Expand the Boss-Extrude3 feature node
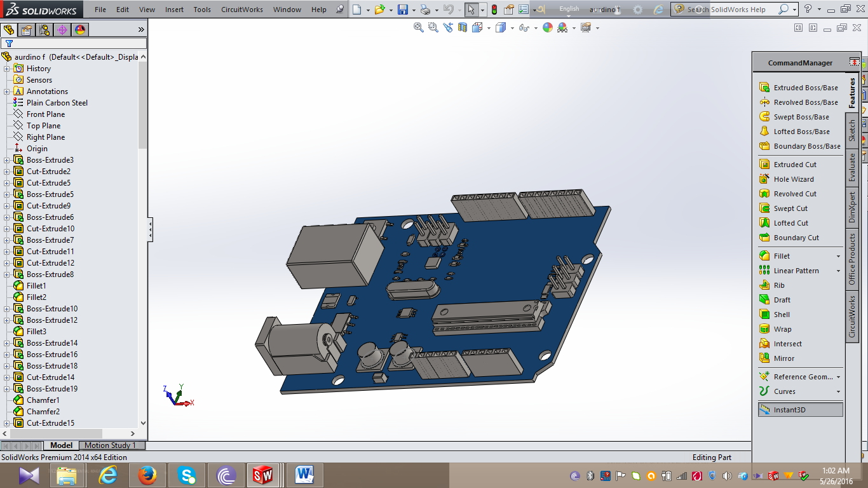Image resolution: width=868 pixels, height=488 pixels. coord(7,160)
